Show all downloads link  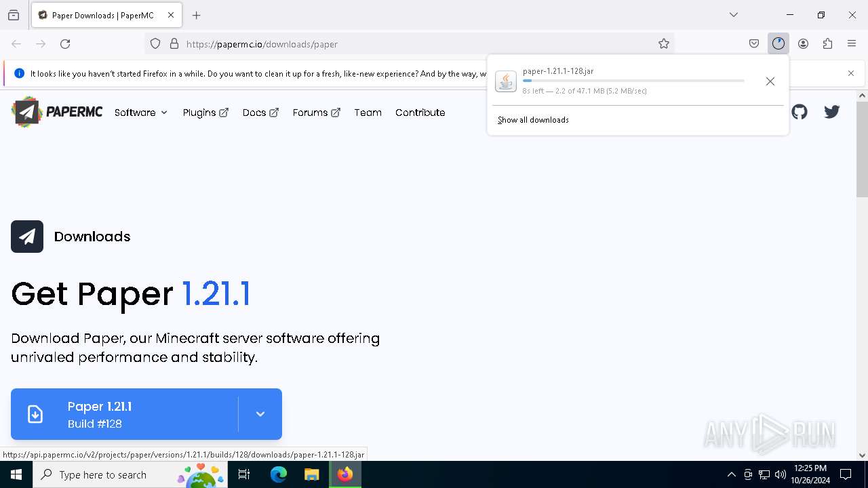533,120
